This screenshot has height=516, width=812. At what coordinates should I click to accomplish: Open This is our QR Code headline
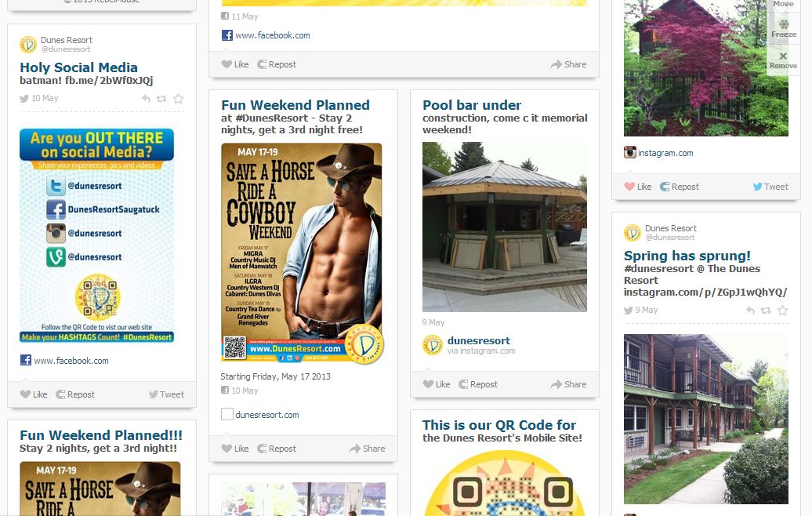point(499,425)
